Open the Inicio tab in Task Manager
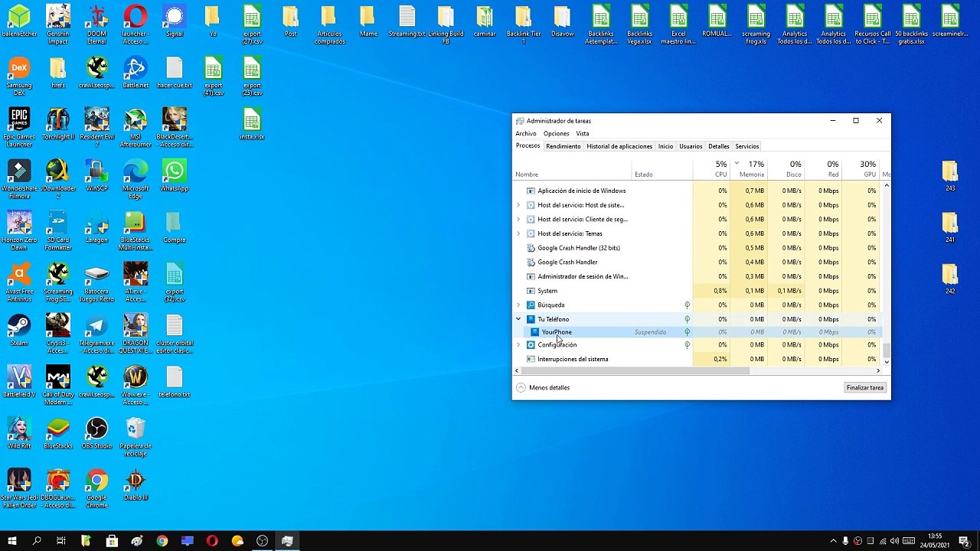 tap(666, 146)
